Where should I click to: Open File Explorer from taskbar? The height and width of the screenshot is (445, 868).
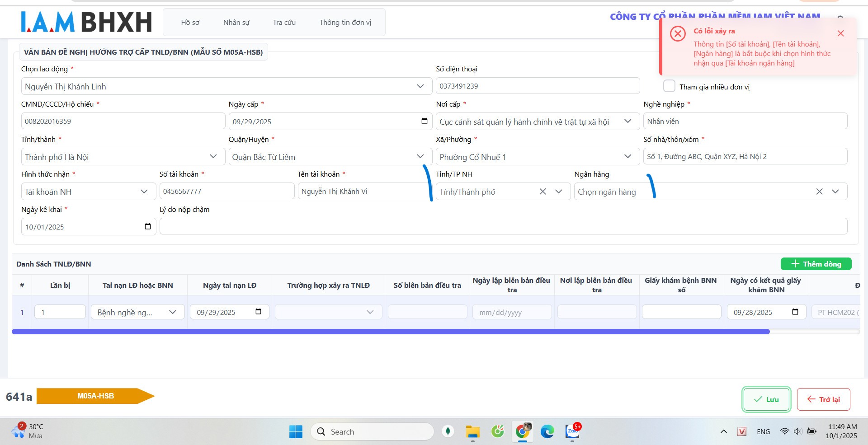coord(472,432)
